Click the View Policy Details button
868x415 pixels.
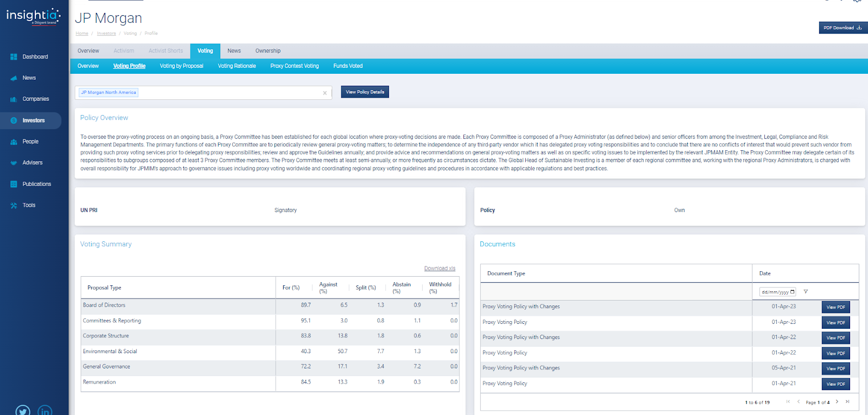point(365,92)
